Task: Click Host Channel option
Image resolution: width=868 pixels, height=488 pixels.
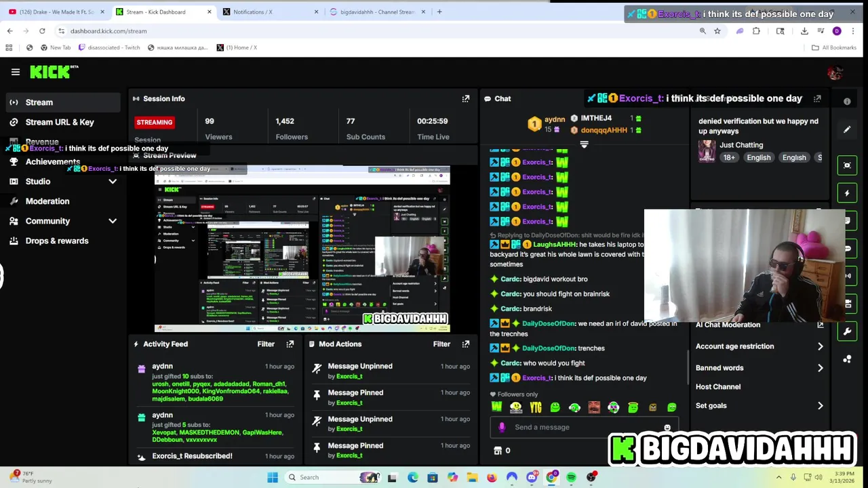Action: click(718, 387)
